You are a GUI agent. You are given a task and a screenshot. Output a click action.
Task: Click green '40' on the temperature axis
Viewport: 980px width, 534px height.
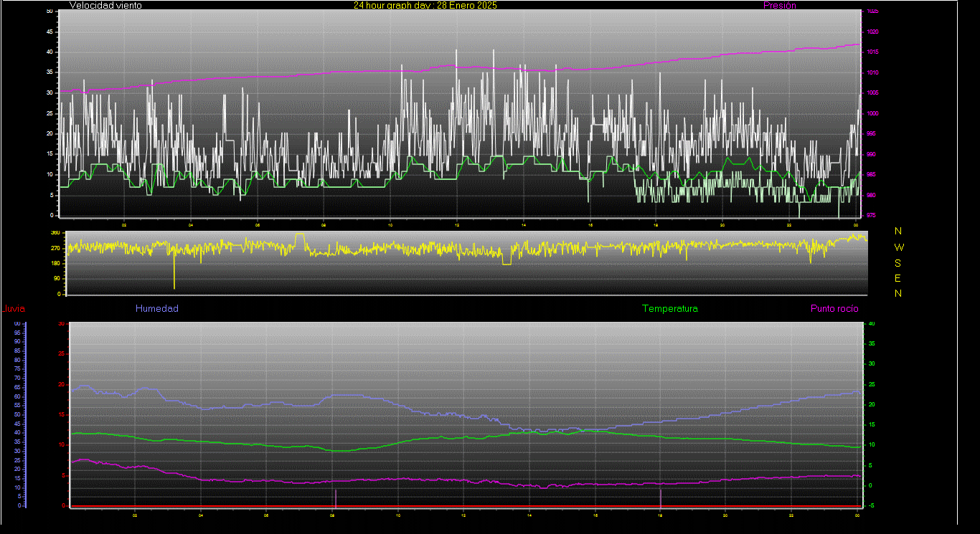(872, 323)
